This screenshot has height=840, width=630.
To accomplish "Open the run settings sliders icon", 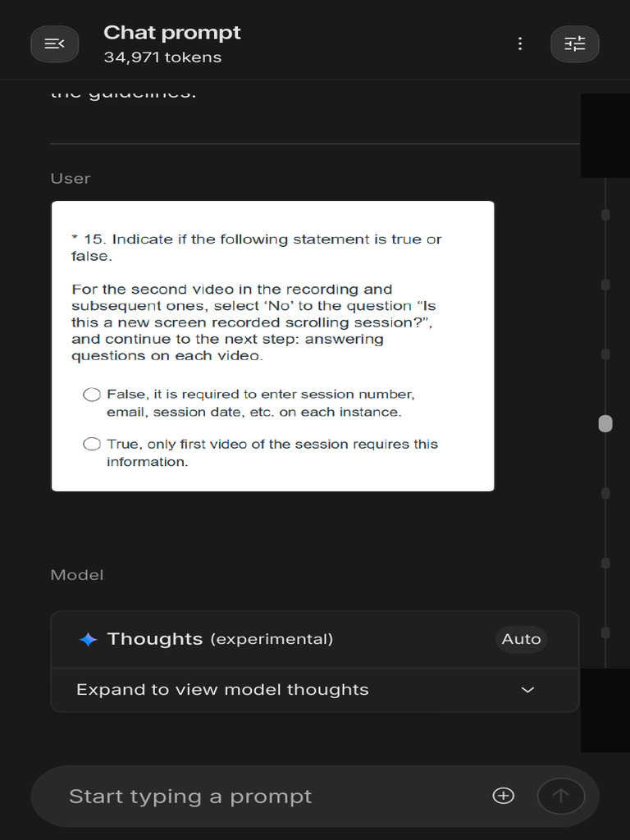I will click(575, 44).
